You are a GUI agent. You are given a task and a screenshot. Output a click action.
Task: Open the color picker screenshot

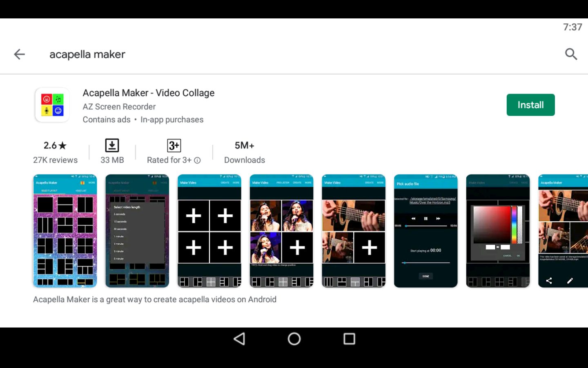(498, 231)
